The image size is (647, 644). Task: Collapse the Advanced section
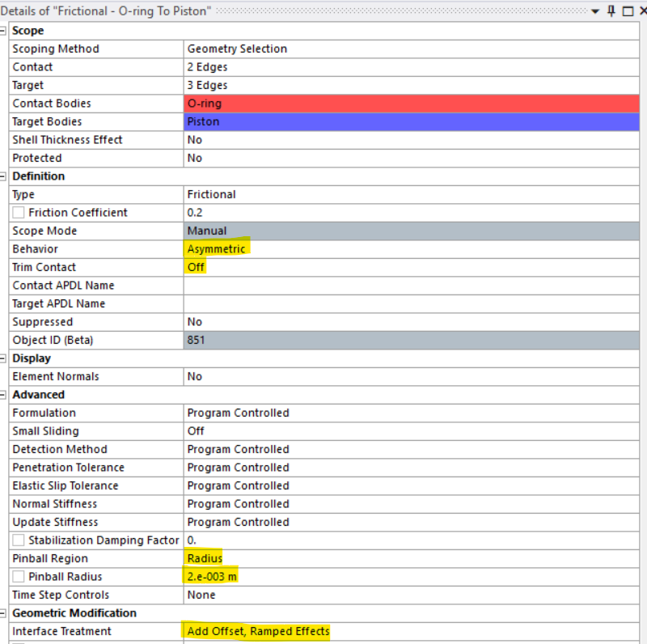(x=3, y=394)
